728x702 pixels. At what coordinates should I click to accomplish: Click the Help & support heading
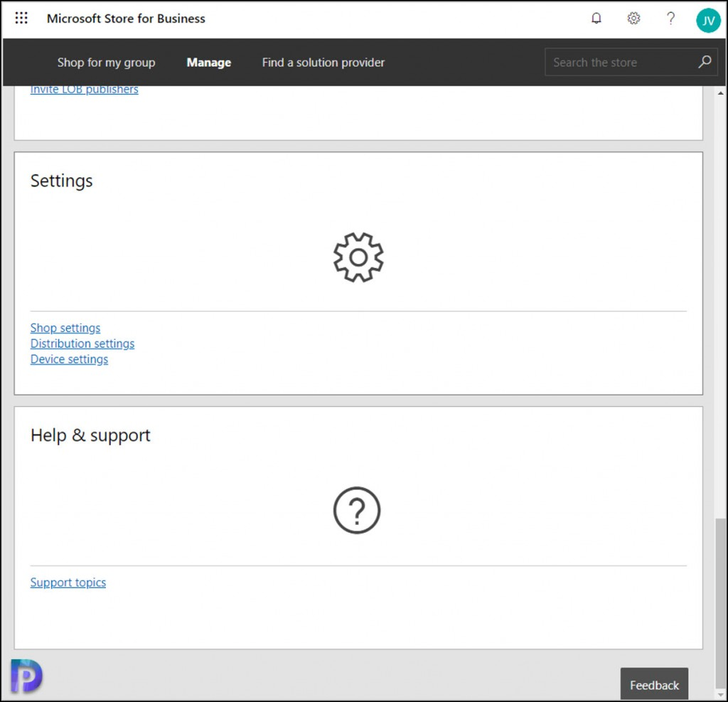pyautogui.click(x=90, y=435)
